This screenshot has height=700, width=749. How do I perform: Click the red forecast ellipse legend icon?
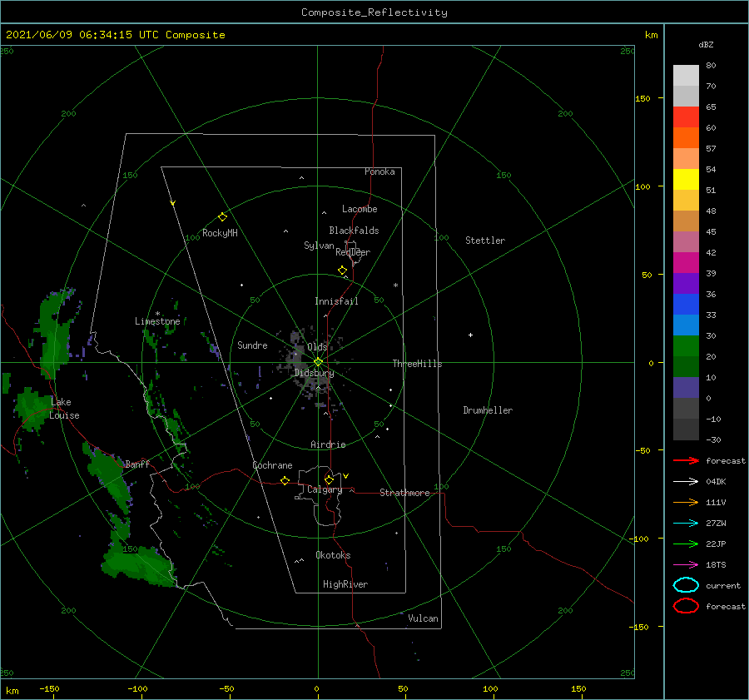point(686,606)
